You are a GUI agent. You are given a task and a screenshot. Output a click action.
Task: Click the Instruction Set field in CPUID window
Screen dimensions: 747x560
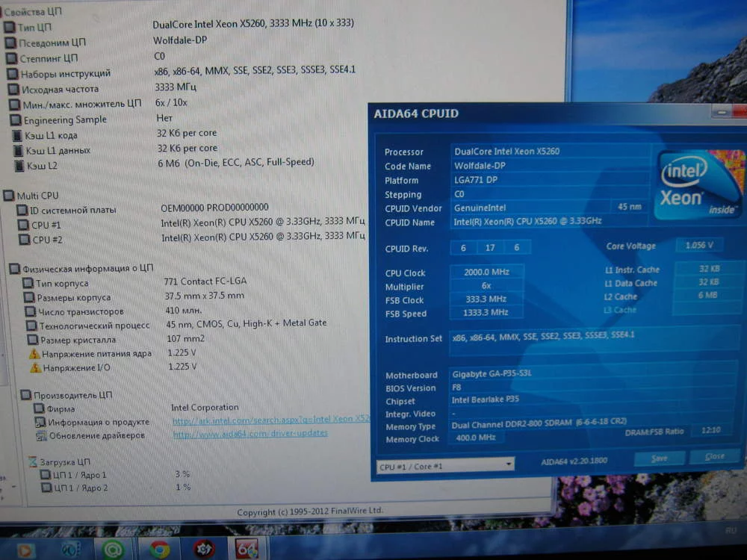point(595,340)
